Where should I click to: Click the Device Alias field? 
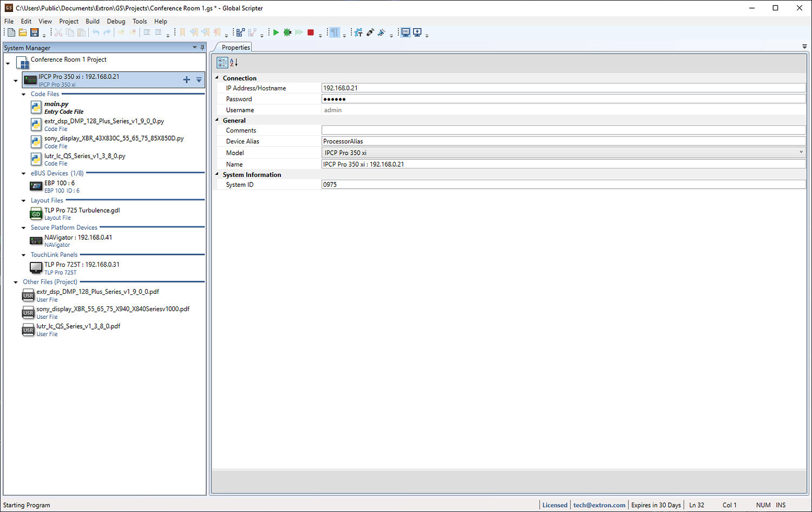coord(564,141)
